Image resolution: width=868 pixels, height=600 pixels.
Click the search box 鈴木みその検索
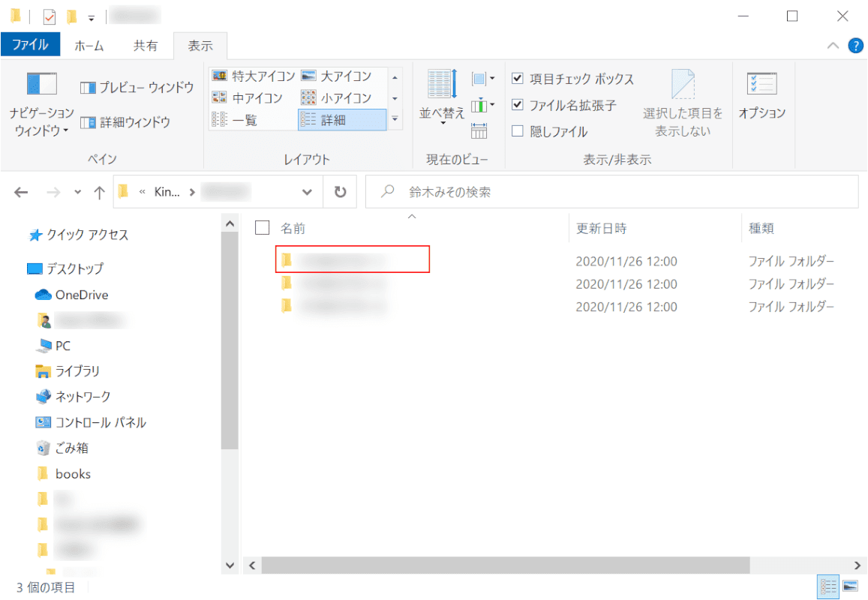(x=611, y=192)
